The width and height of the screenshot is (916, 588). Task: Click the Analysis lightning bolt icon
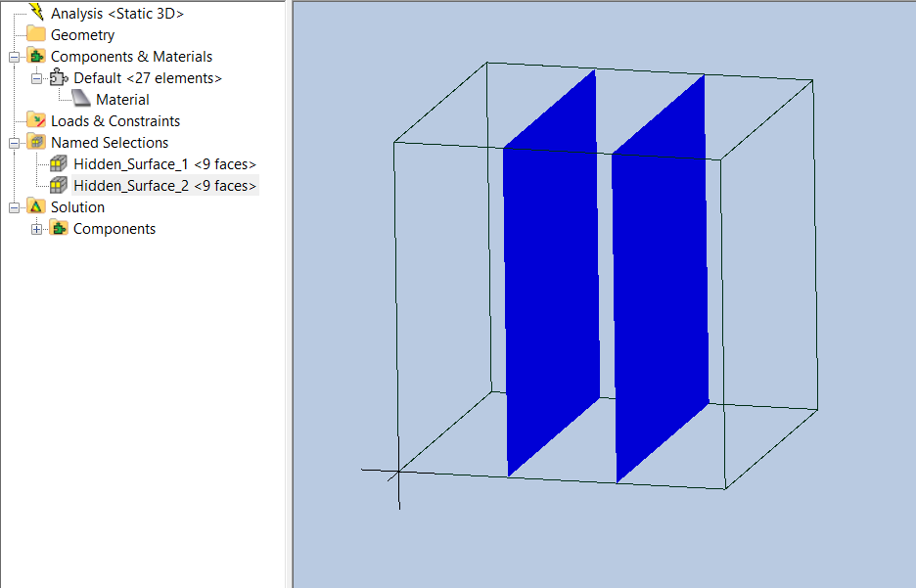(36, 12)
